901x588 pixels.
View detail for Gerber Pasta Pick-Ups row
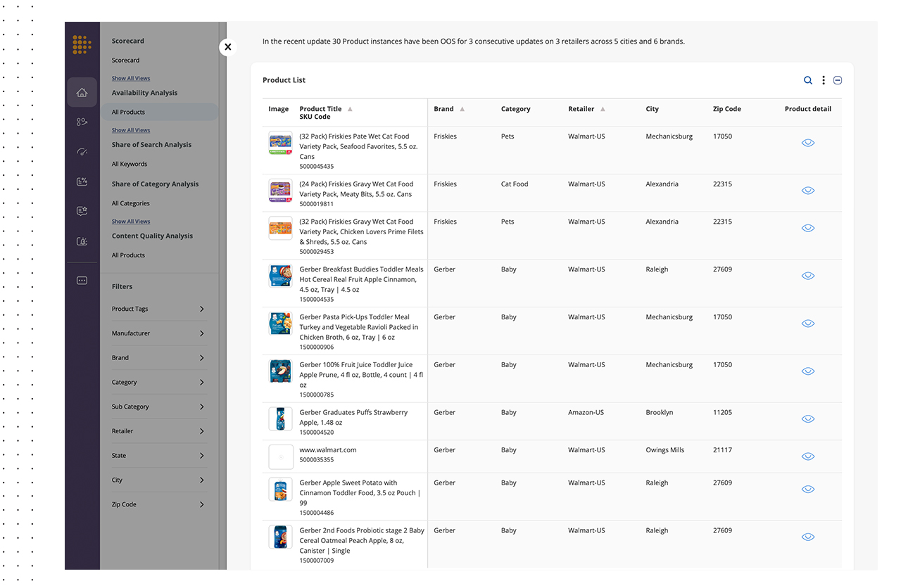(808, 324)
